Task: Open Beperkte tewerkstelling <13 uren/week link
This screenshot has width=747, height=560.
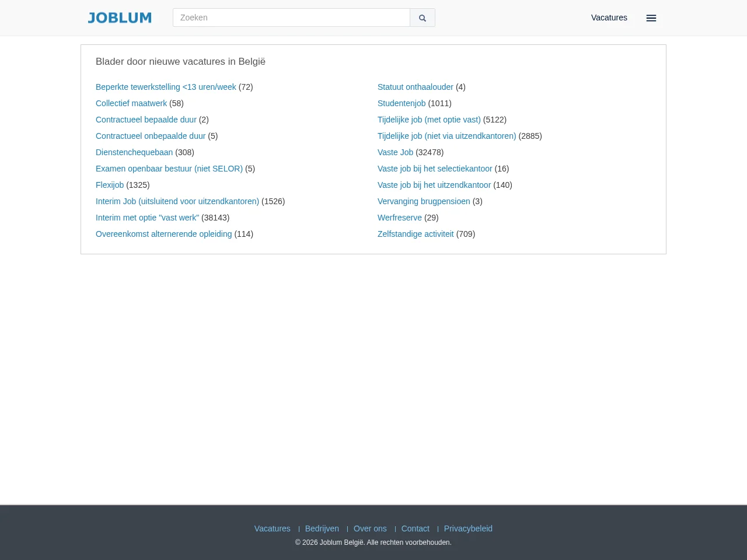Action: tap(166, 87)
